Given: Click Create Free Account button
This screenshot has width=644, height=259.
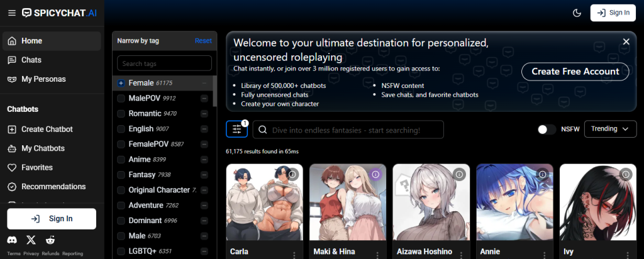Looking at the screenshot, I should [x=575, y=72].
